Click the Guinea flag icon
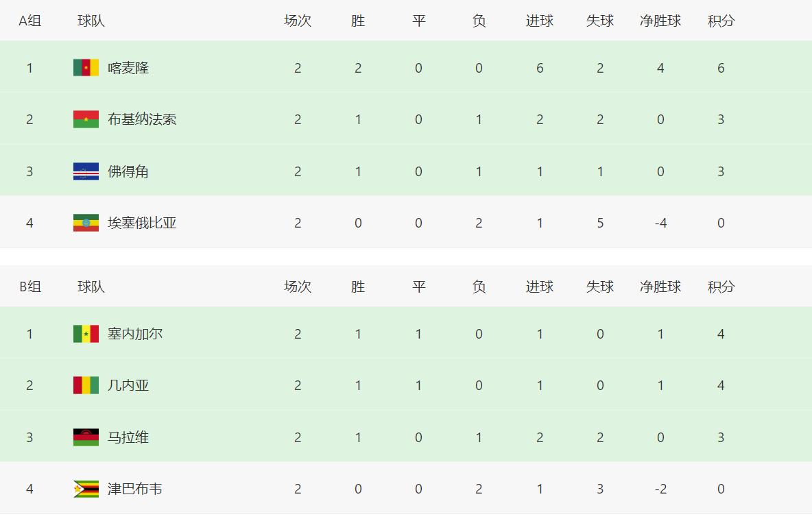812x523 pixels. pos(86,386)
